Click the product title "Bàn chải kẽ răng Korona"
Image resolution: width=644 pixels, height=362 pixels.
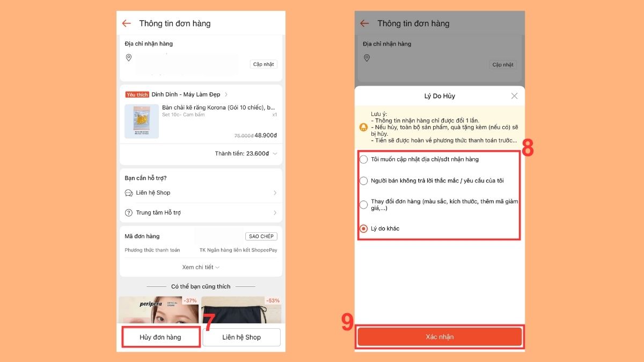[x=219, y=107]
